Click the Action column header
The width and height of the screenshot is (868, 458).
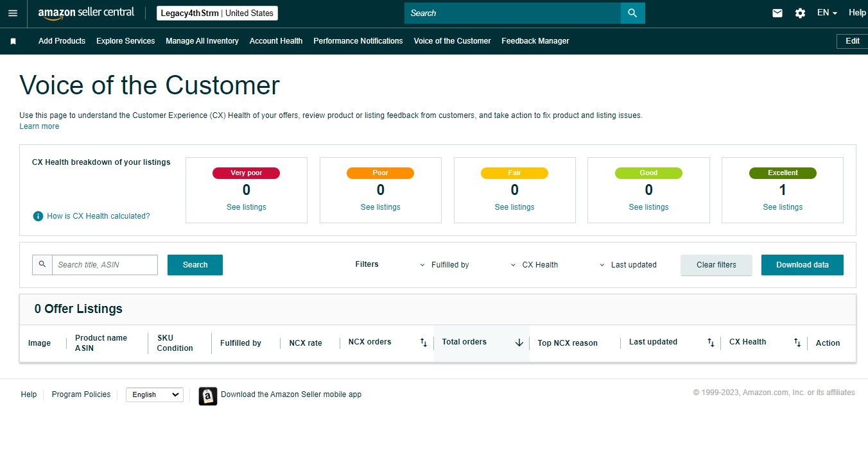click(x=828, y=343)
